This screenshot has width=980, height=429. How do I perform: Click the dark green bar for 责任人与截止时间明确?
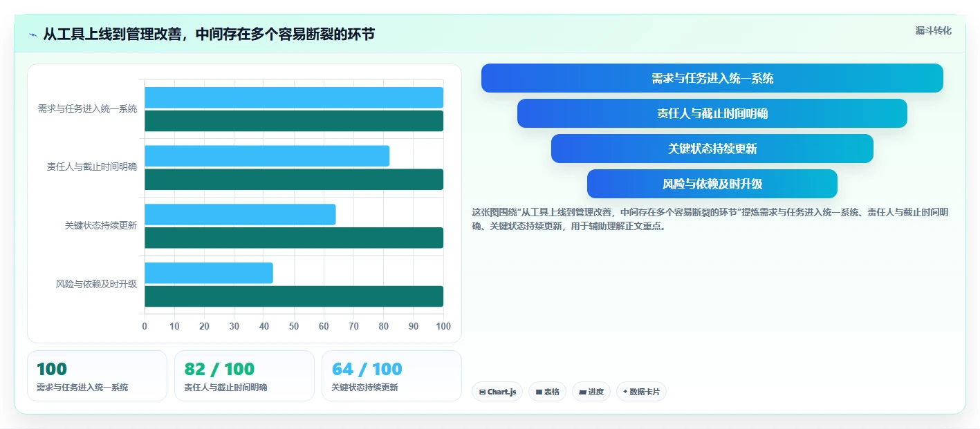pyautogui.click(x=294, y=180)
